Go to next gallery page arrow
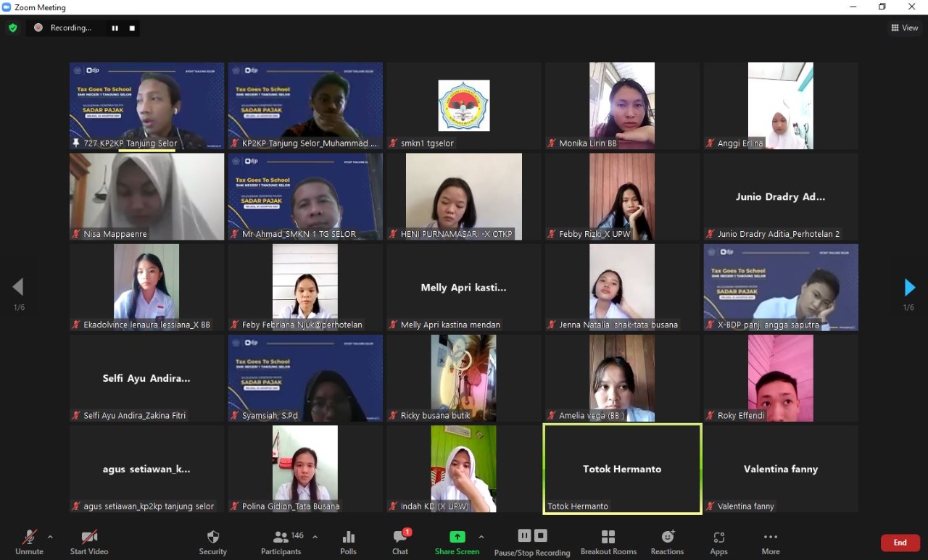The width and height of the screenshot is (928, 560). pos(909,288)
